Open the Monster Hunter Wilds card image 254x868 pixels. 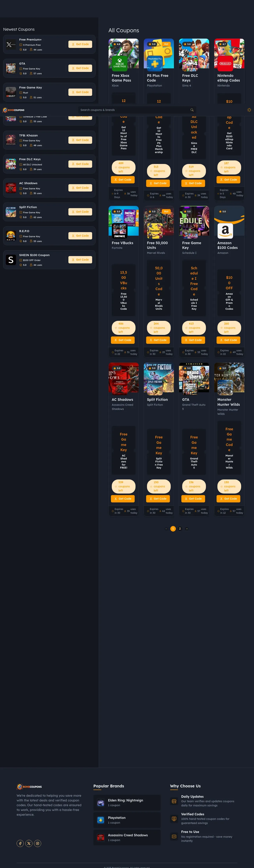tap(229, 377)
